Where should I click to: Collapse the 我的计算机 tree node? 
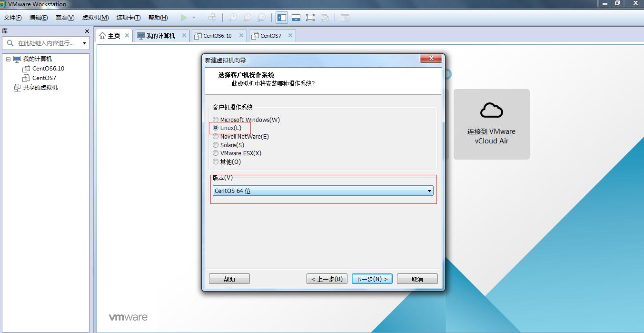[8, 59]
